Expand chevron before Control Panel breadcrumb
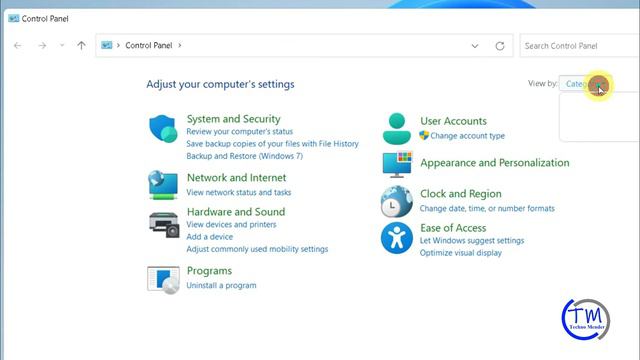Viewport: 640px width, 360px height. pos(118,45)
